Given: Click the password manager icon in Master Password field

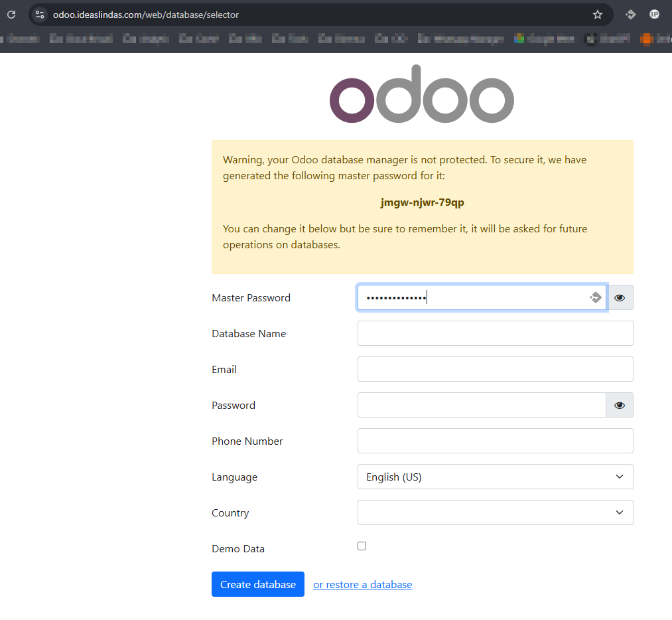Looking at the screenshot, I should click(595, 297).
